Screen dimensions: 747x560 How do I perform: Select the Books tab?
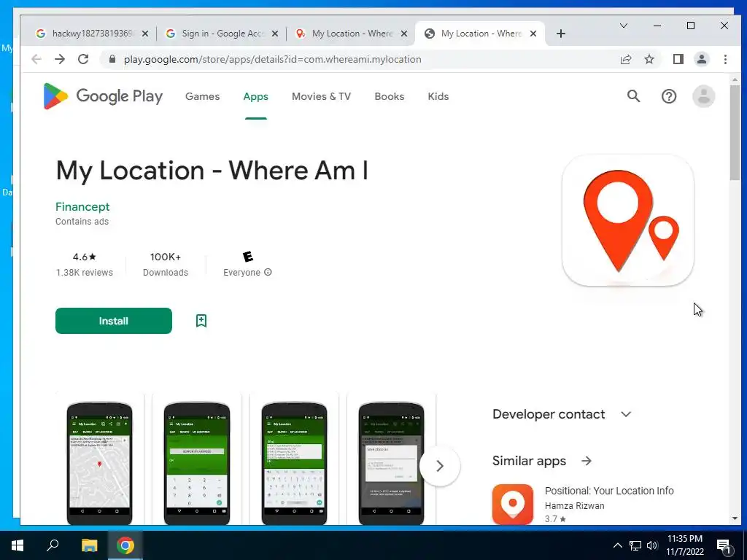coord(390,96)
